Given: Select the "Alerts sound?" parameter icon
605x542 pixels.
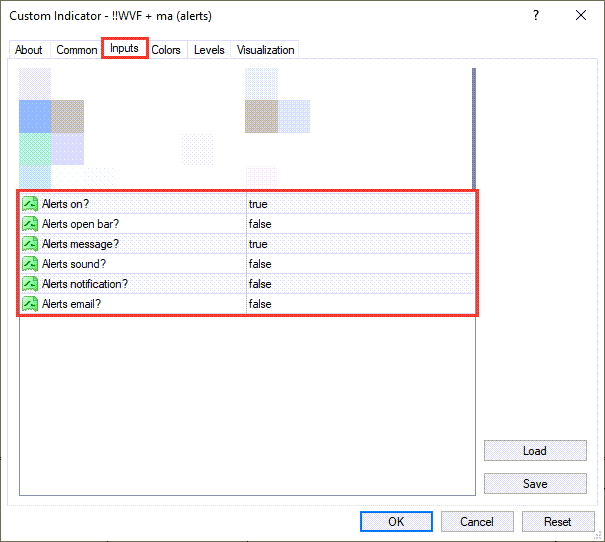Looking at the screenshot, I should [30, 264].
